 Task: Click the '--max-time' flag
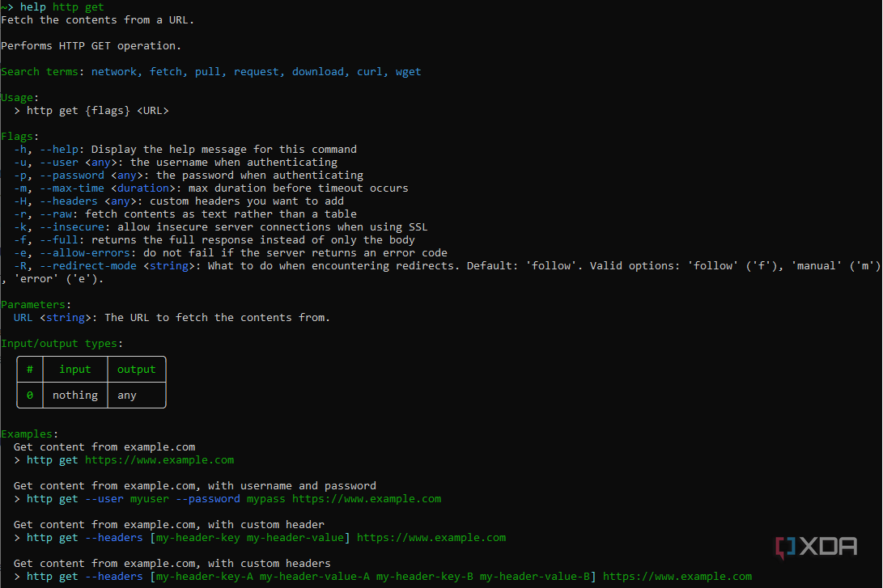(72, 188)
